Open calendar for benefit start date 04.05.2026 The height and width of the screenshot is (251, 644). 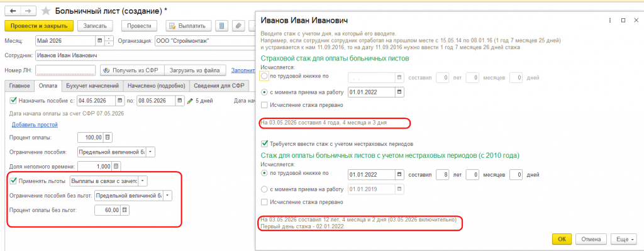[120, 100]
